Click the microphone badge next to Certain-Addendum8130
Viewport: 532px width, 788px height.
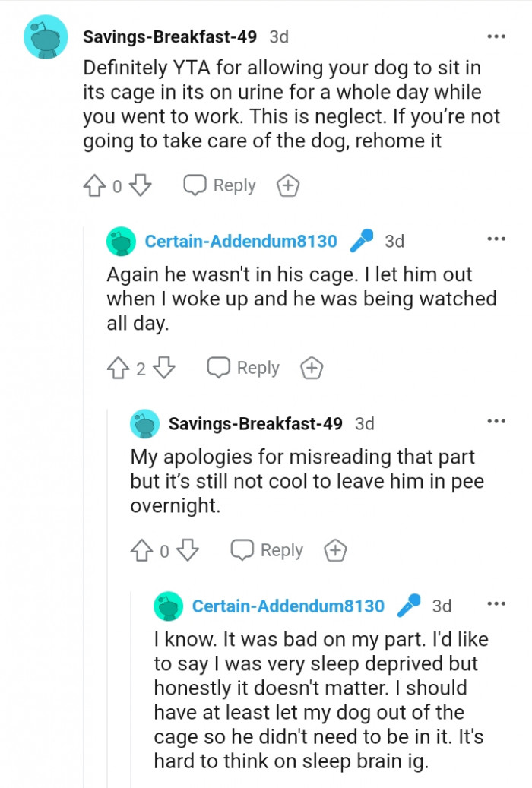(x=361, y=240)
